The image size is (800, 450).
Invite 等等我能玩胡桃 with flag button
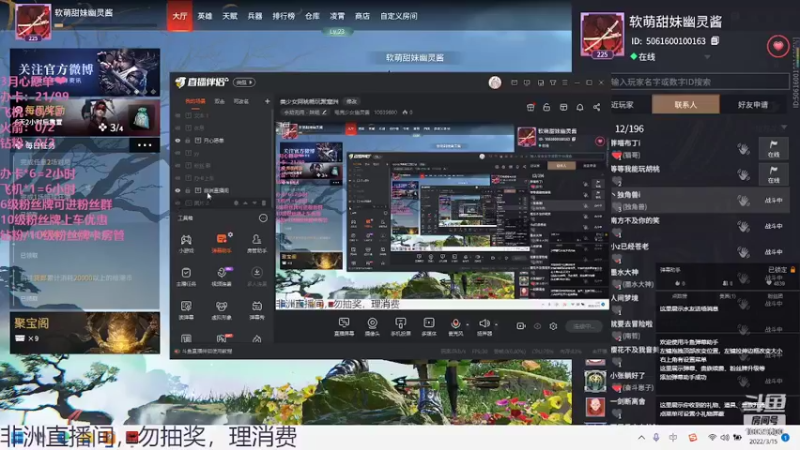(x=773, y=174)
